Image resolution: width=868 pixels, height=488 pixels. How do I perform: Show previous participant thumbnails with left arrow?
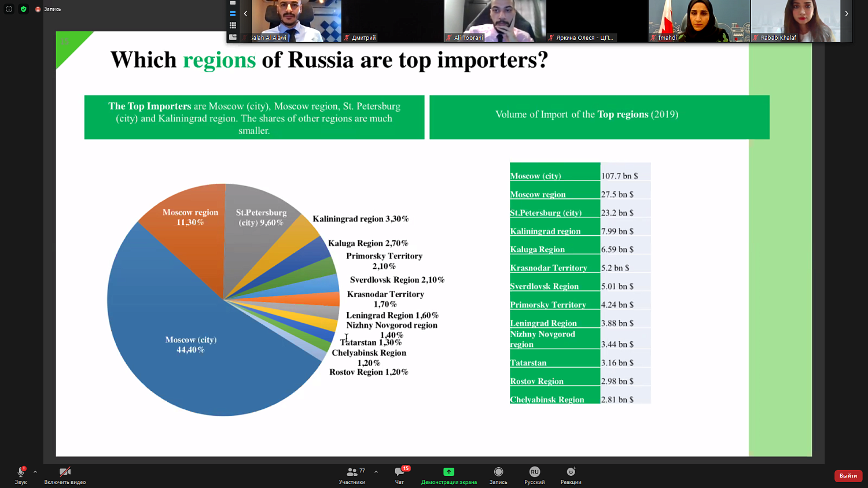pyautogui.click(x=245, y=13)
